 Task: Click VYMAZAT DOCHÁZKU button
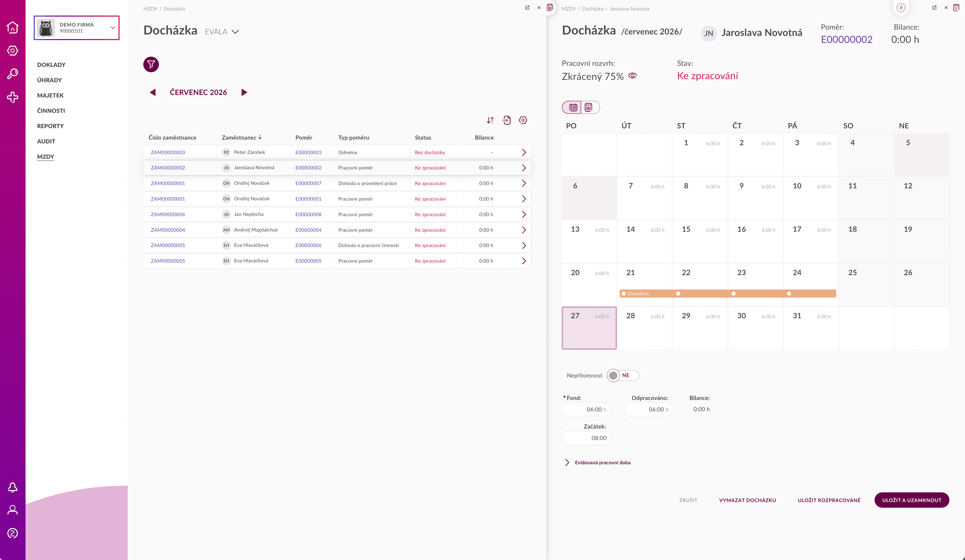(747, 500)
